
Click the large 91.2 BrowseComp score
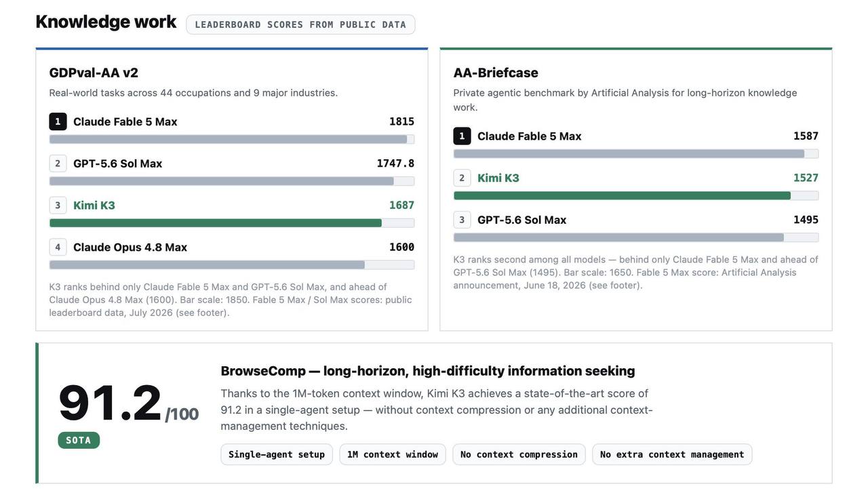(x=110, y=404)
